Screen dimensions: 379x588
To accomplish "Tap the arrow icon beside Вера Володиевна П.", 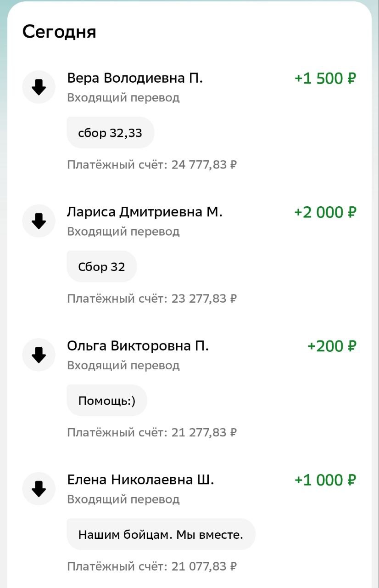I will coord(39,87).
